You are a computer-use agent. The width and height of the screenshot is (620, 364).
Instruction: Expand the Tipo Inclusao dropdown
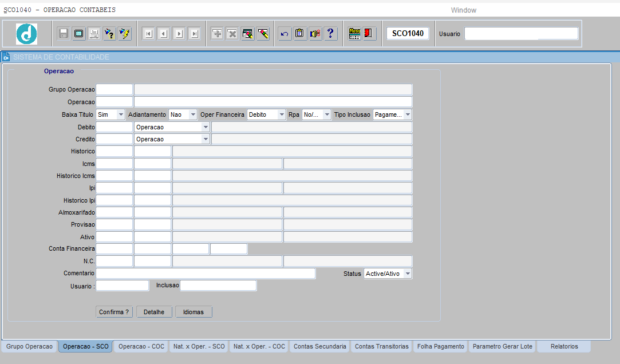pyautogui.click(x=407, y=115)
